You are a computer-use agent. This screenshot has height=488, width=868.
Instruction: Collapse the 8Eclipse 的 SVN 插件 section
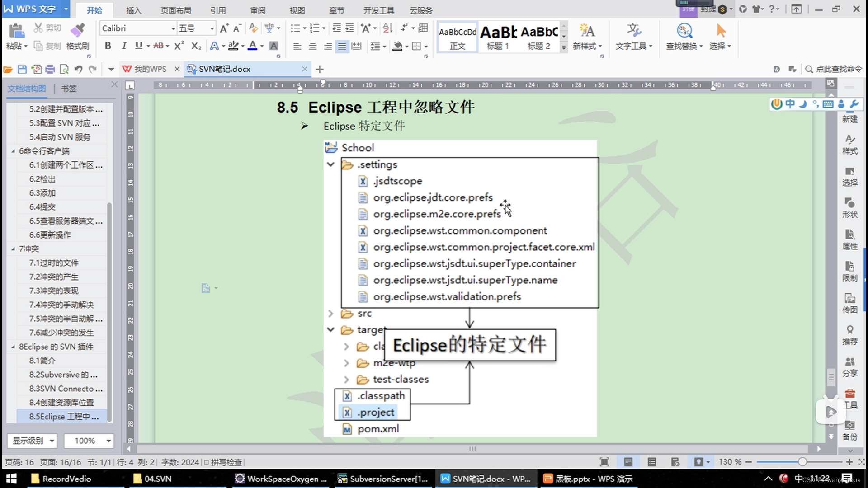13,347
